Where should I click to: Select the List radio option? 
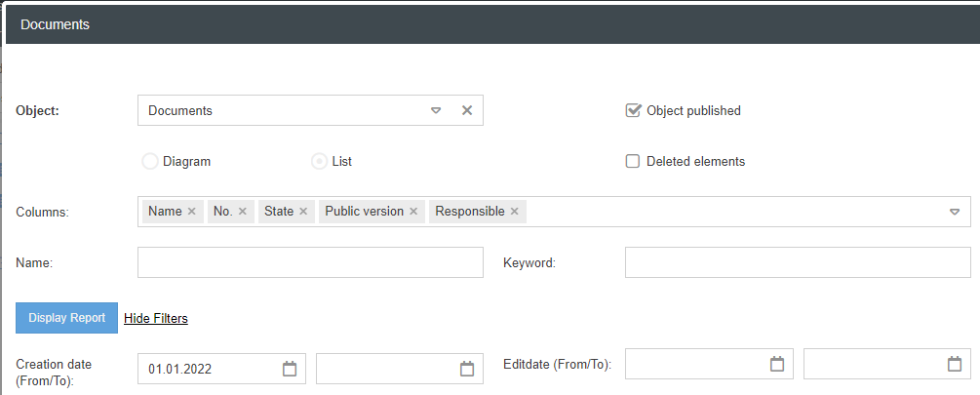(319, 162)
